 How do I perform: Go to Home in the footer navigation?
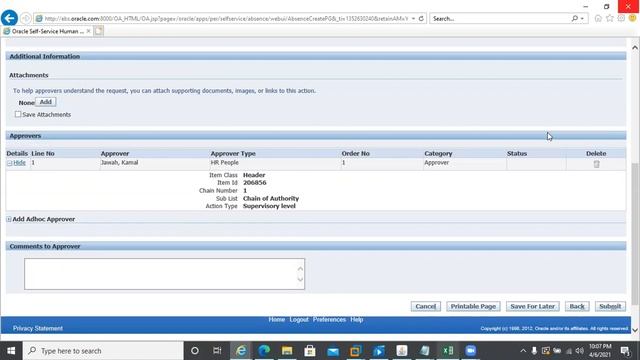click(x=277, y=320)
